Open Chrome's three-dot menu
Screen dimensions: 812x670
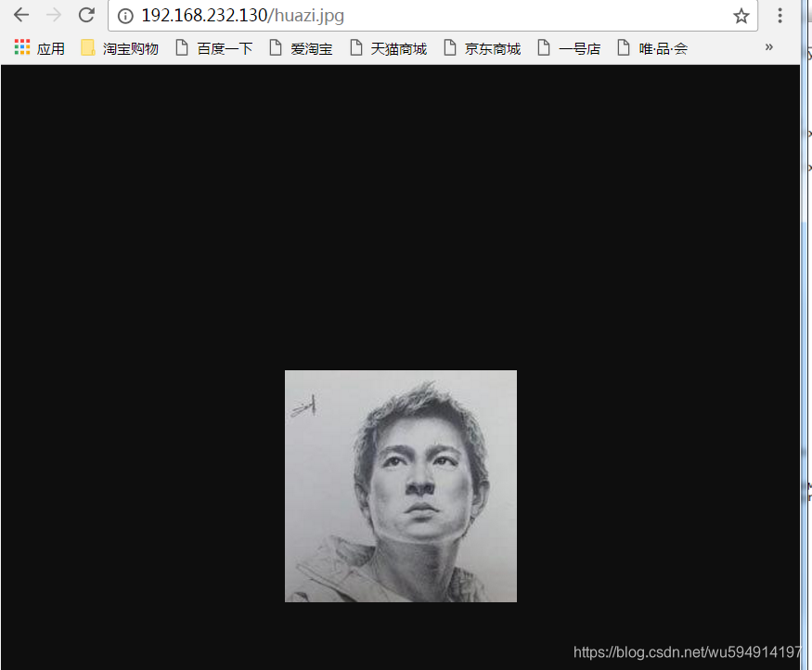tap(780, 16)
